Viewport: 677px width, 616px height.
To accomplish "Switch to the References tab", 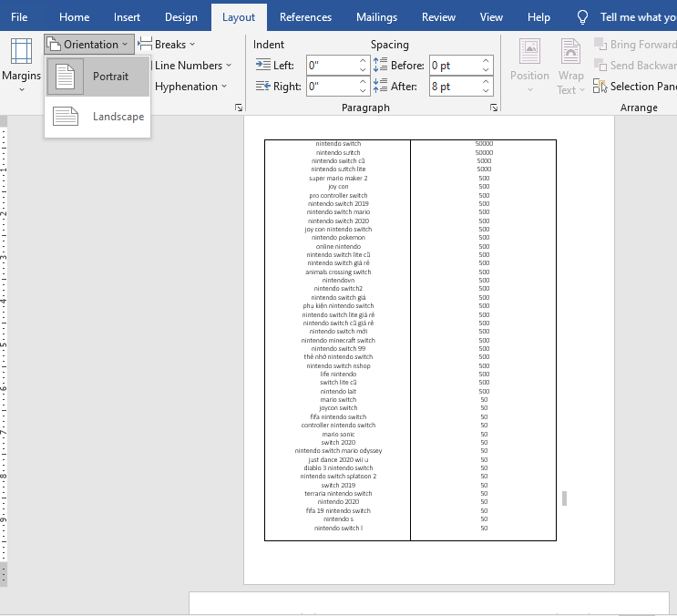I will pos(305,17).
